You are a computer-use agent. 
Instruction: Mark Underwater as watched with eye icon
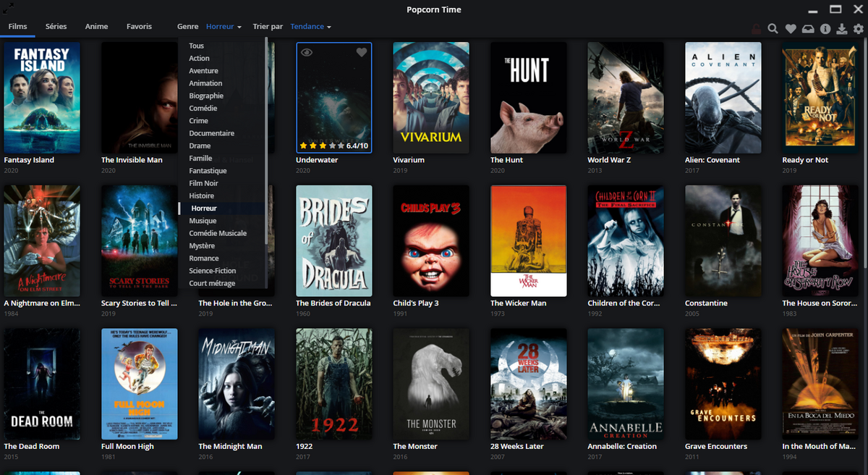click(x=307, y=52)
